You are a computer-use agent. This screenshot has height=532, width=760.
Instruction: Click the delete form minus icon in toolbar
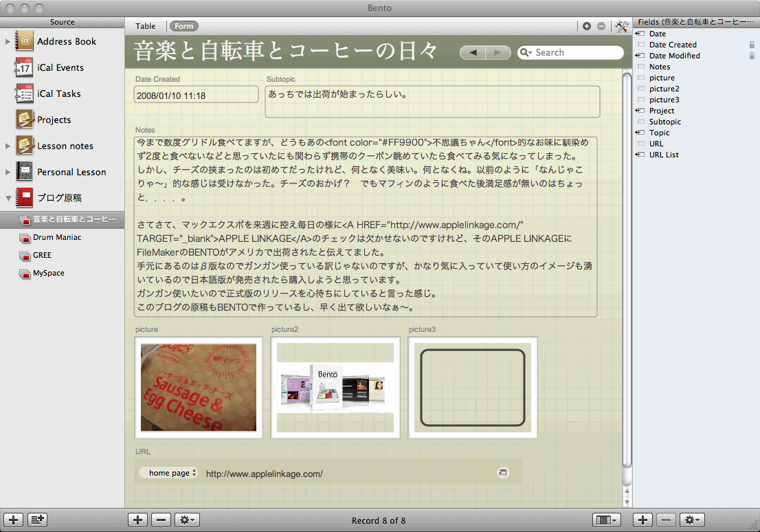[601, 26]
